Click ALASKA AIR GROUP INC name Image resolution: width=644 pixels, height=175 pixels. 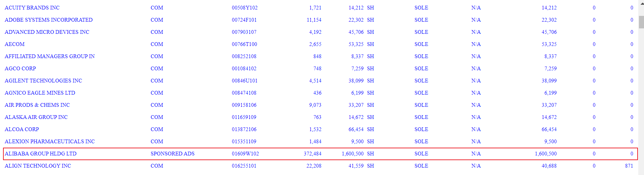pyautogui.click(x=36, y=117)
